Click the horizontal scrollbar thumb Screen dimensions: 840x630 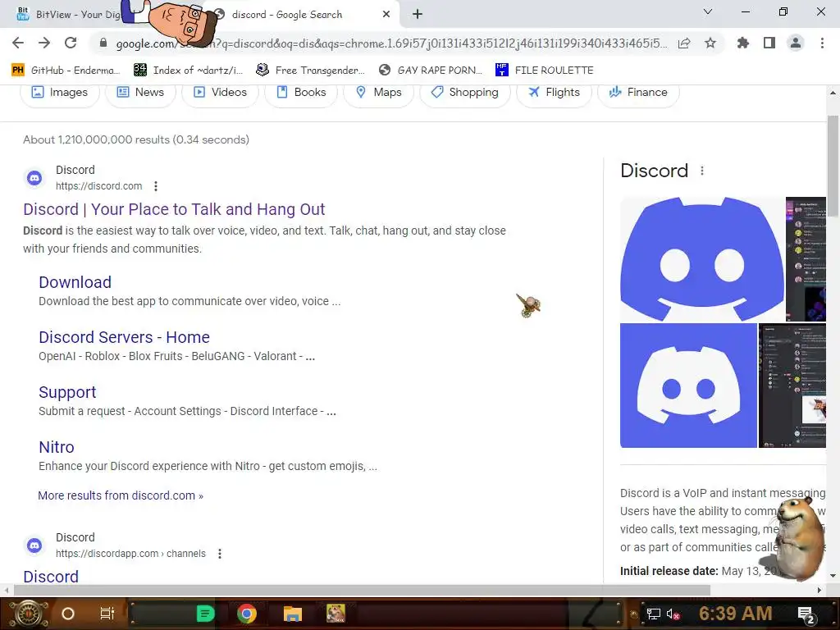click(362, 590)
